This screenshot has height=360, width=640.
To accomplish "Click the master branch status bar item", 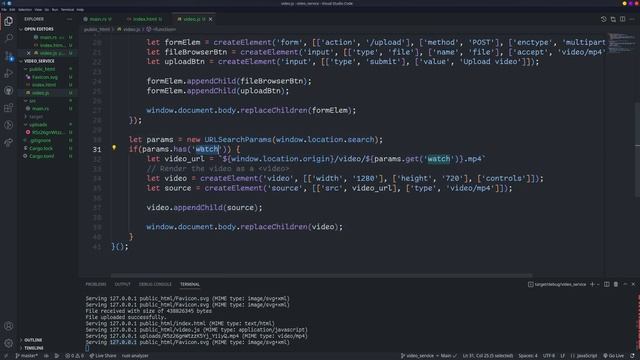I will click(x=27, y=356).
